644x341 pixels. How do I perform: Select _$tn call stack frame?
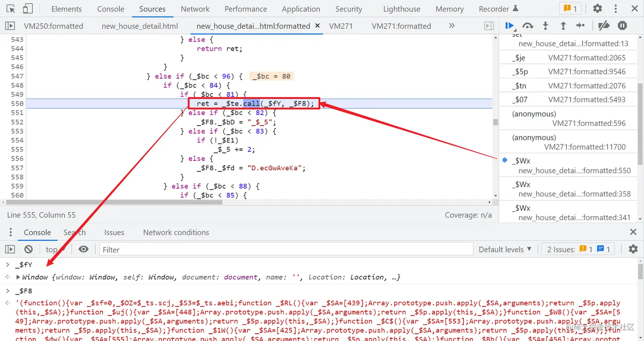[569, 86]
